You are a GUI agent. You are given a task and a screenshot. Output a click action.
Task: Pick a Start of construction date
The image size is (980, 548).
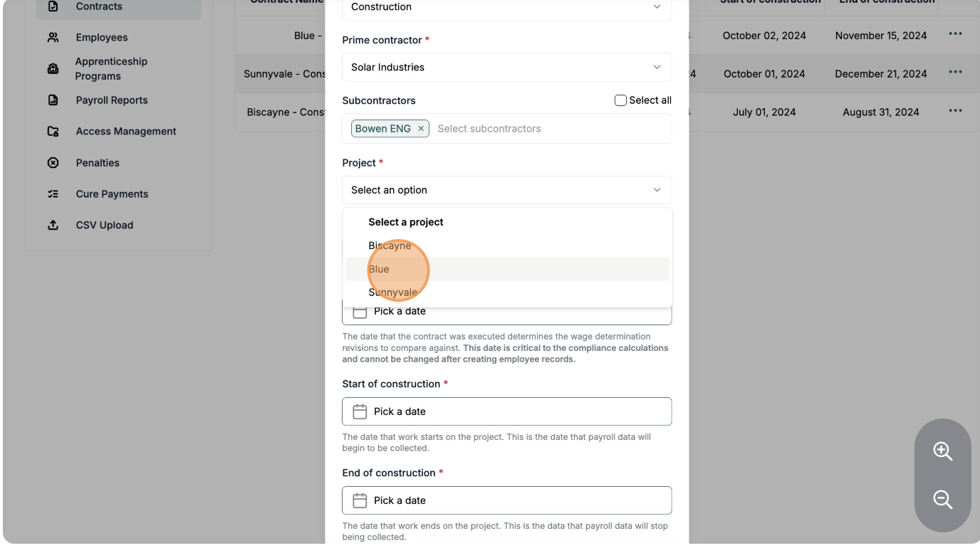[x=506, y=411]
